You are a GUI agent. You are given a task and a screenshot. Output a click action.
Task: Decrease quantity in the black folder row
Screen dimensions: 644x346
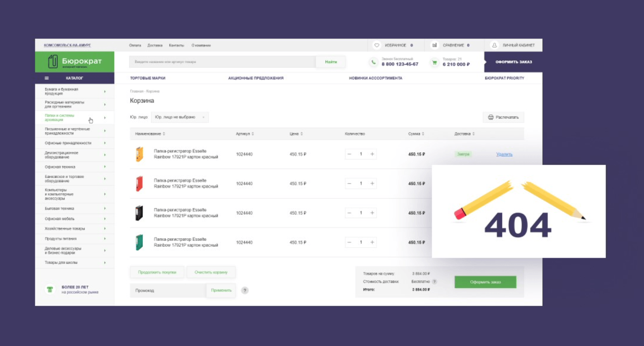349,213
